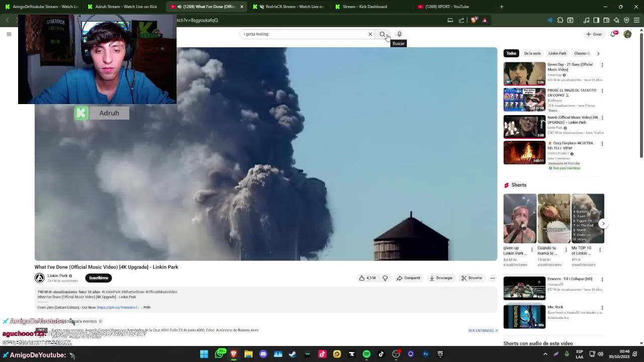This screenshot has width=644, height=362.
Task: Click the YouTube search magnifier button
Action: click(x=382, y=34)
